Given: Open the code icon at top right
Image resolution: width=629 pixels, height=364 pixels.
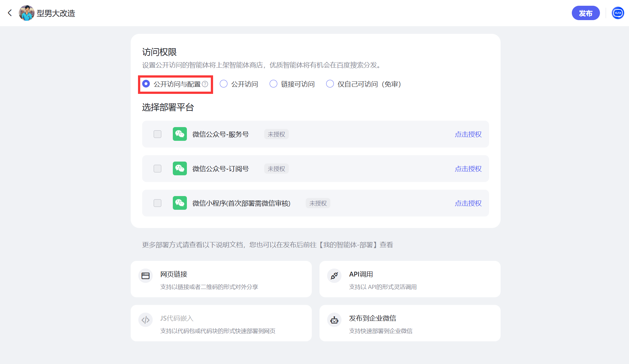Looking at the screenshot, I should [618, 13].
